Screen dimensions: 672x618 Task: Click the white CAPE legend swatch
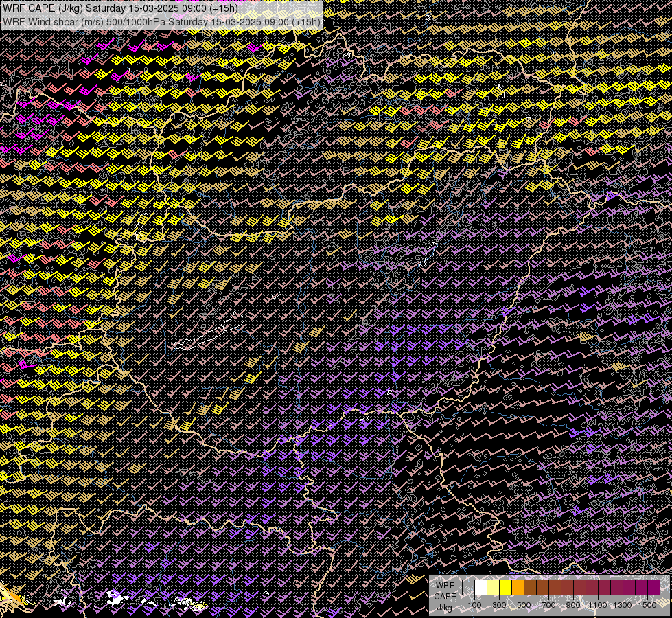[481, 587]
